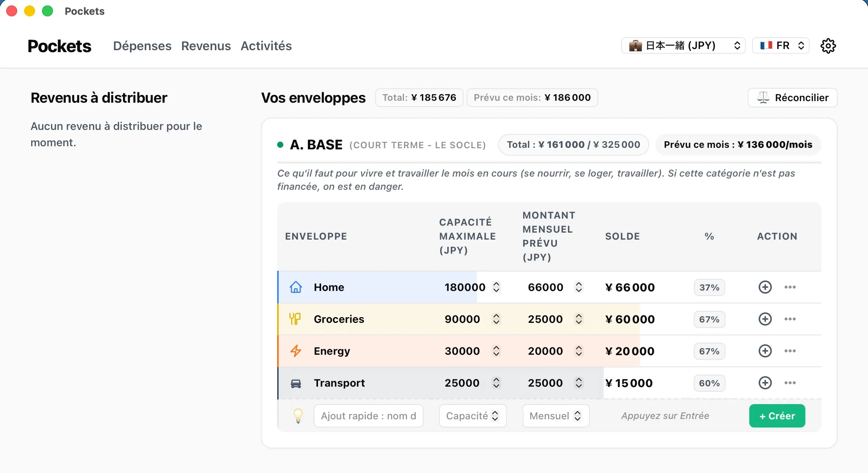868x473 pixels.
Task: Click the Energy lightning bolt icon
Action: pos(296,351)
